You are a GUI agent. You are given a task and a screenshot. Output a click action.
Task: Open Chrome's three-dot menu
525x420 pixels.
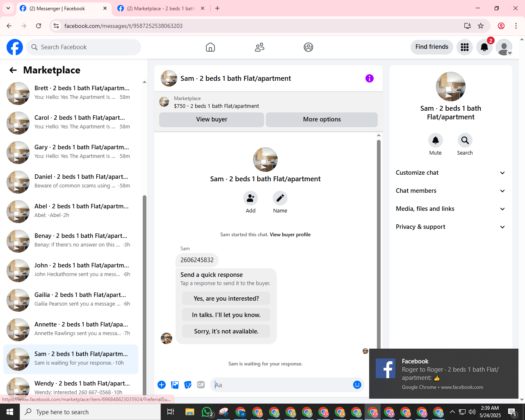click(x=516, y=26)
